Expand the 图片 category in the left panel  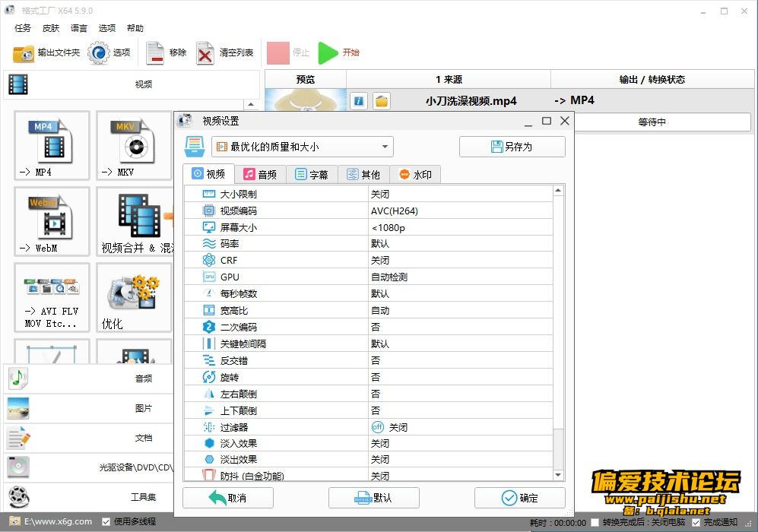tap(88, 408)
